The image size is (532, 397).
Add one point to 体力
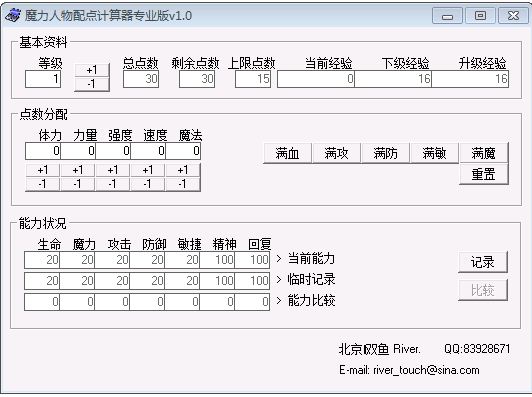pyautogui.click(x=43, y=170)
